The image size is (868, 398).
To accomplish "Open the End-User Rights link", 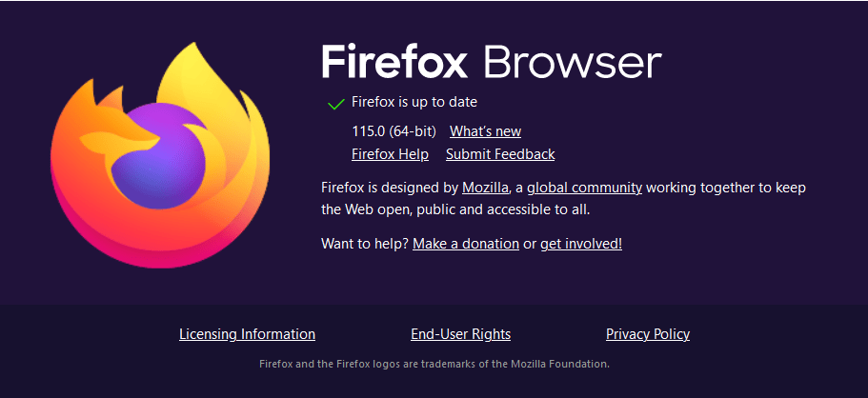I will pyautogui.click(x=460, y=334).
